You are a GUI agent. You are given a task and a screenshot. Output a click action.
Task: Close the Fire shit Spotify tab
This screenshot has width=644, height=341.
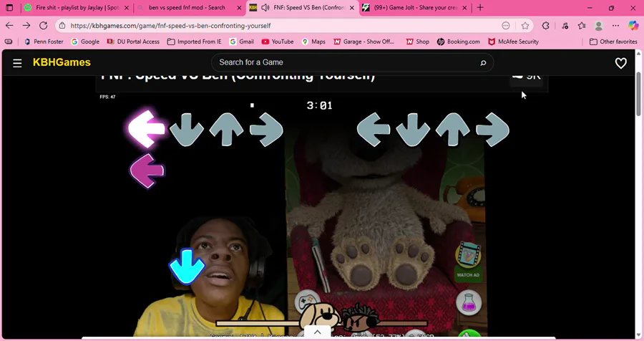(127, 8)
